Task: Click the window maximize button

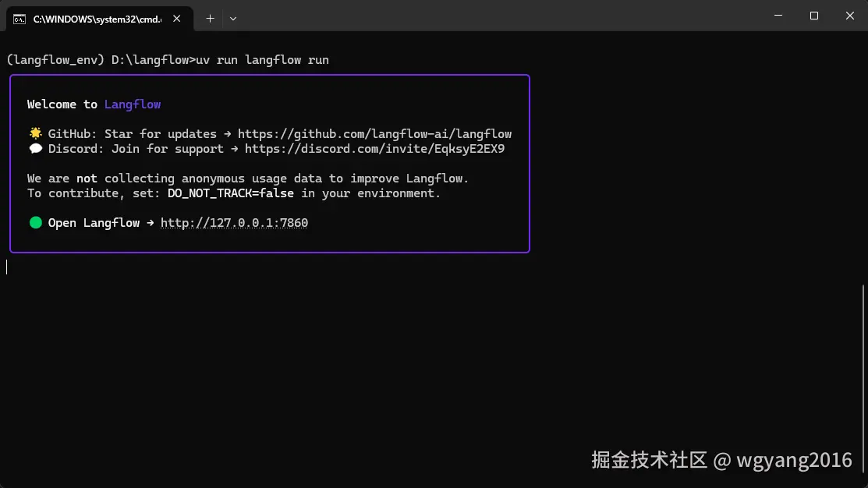Action: (x=813, y=16)
